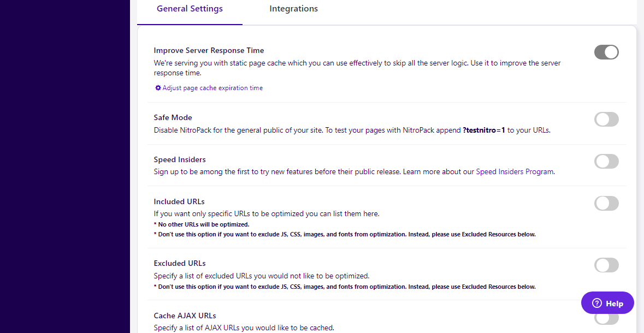Enable the Included URLs toggle
Image resolution: width=644 pixels, height=333 pixels.
(606, 204)
